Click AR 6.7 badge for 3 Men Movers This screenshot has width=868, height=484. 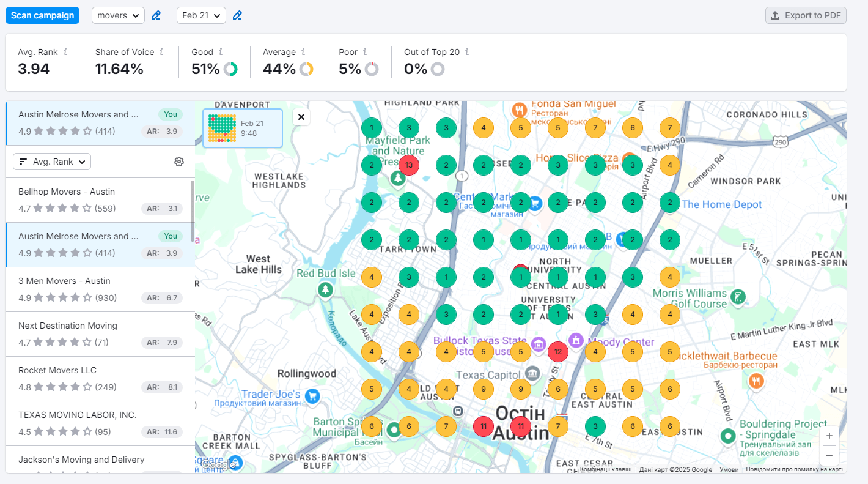162,298
